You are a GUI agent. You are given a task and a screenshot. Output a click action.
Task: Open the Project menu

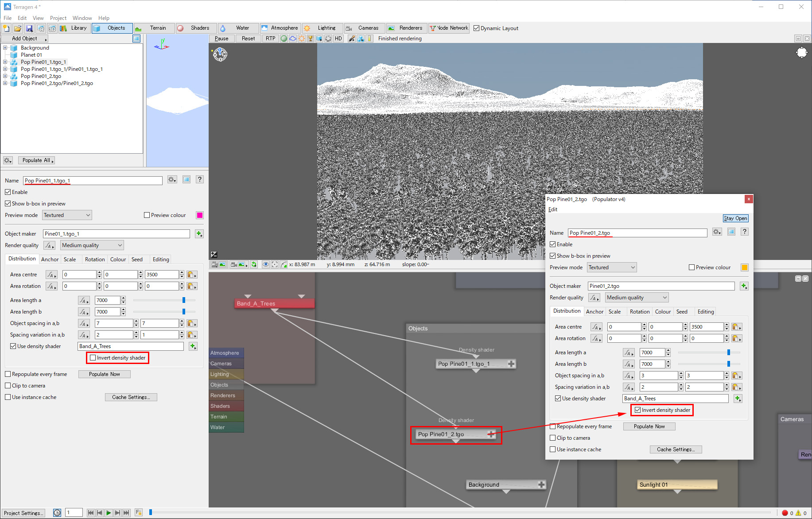coord(58,18)
